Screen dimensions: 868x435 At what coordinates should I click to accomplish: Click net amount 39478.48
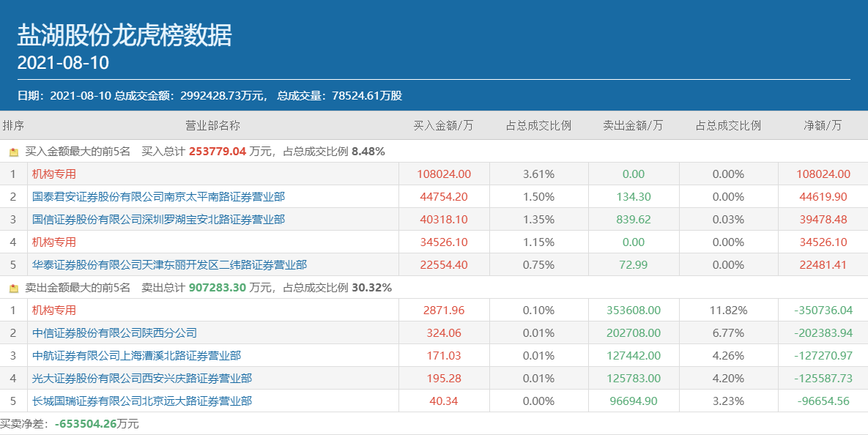click(x=823, y=219)
